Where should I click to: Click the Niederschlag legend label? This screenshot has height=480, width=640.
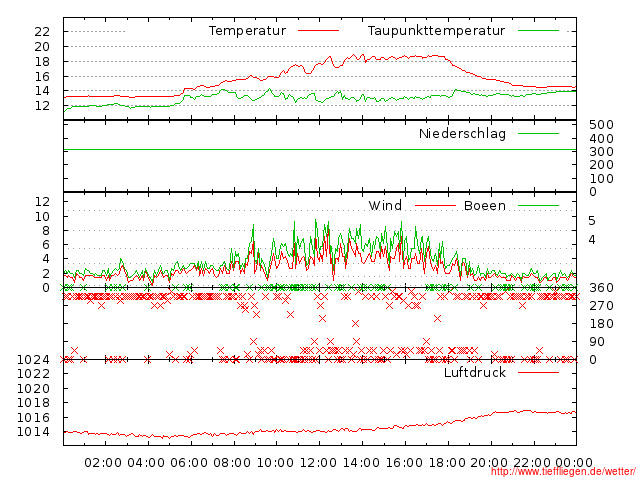point(462,133)
